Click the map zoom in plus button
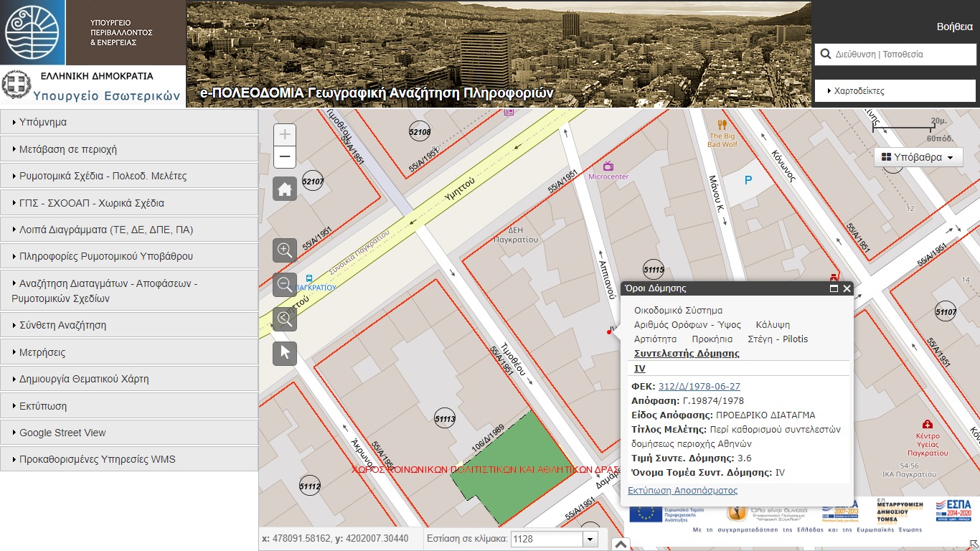Image resolution: width=980 pixels, height=551 pixels. 285,135
